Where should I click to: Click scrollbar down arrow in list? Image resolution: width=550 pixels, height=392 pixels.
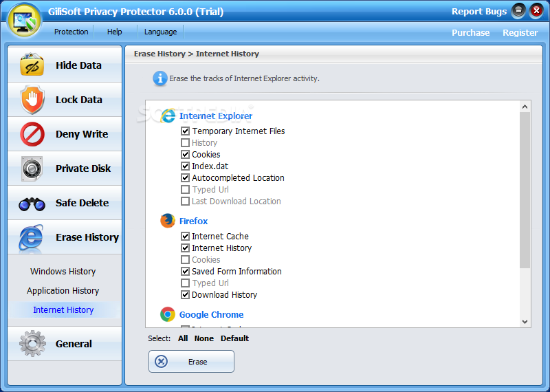[525, 321]
